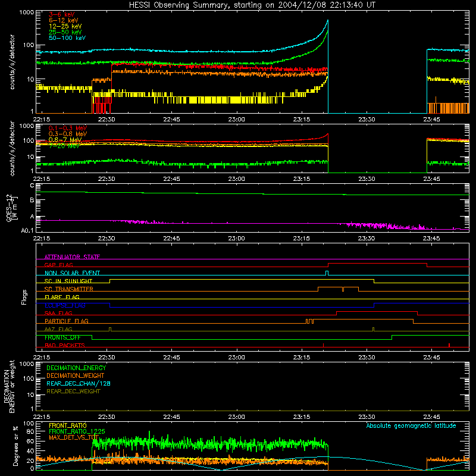The width and height of the screenshot is (476, 476).
Task: Click the GOES-12 axis label
Action: (11, 208)
